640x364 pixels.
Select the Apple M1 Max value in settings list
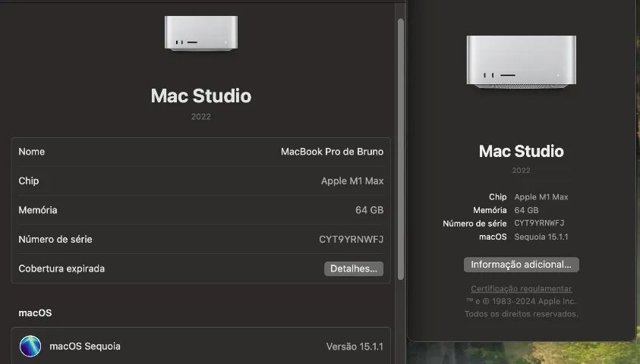click(x=352, y=181)
